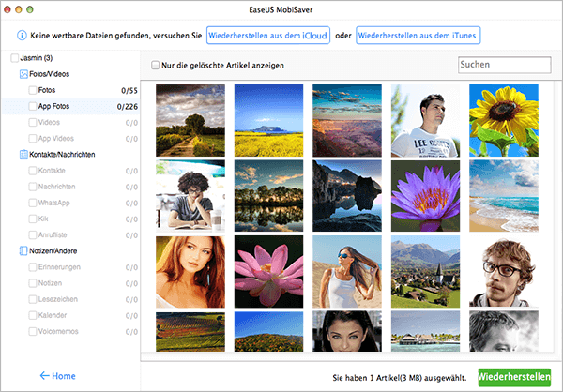563x392 pixels.
Task: Tick the Fotos checkbox
Action: (x=32, y=90)
